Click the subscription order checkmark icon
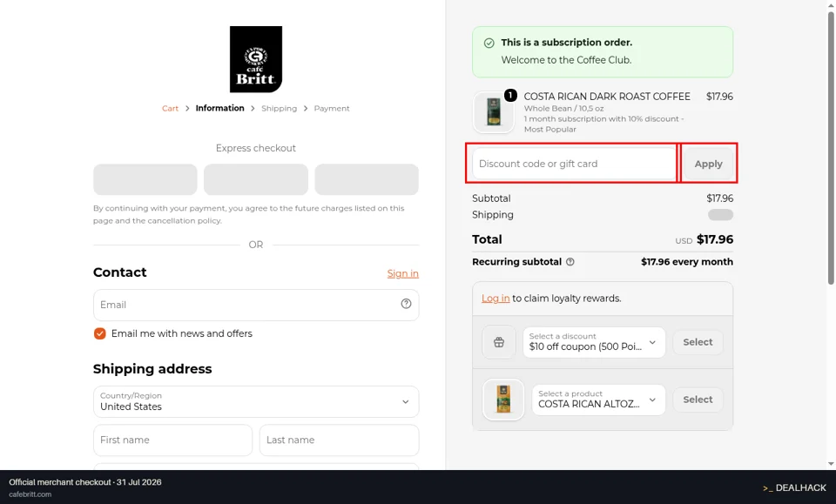The width and height of the screenshot is (836, 504). [489, 43]
